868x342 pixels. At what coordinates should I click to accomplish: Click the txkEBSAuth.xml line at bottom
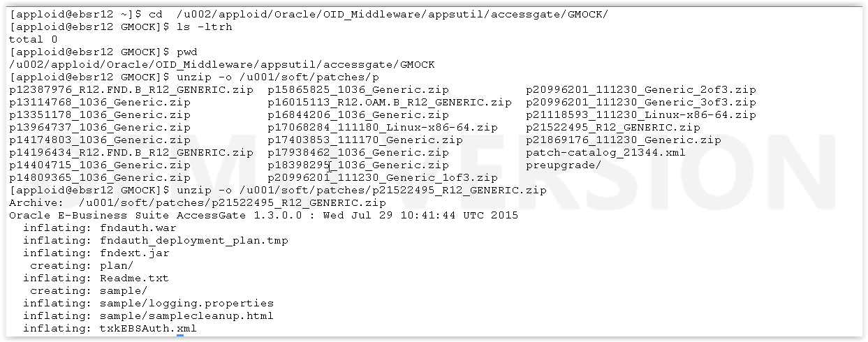click(110, 329)
